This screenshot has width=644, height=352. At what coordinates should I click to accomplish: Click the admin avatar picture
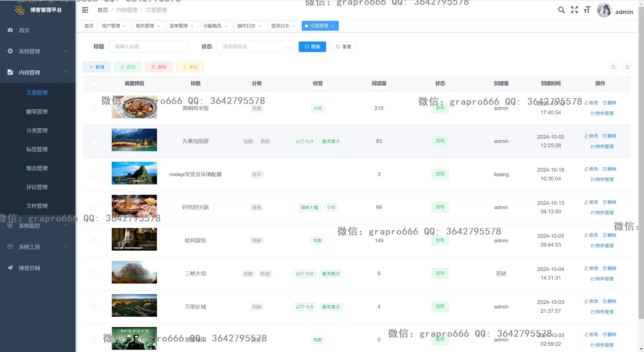coord(604,10)
